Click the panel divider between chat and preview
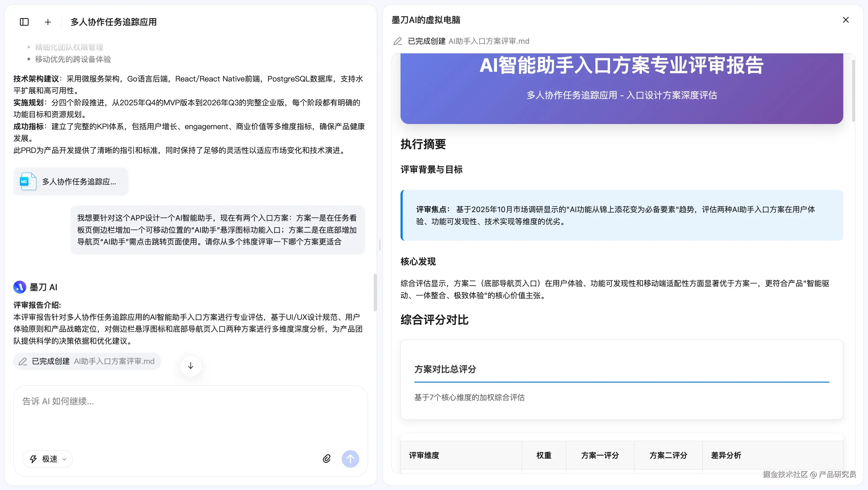868x490 pixels. click(x=380, y=245)
